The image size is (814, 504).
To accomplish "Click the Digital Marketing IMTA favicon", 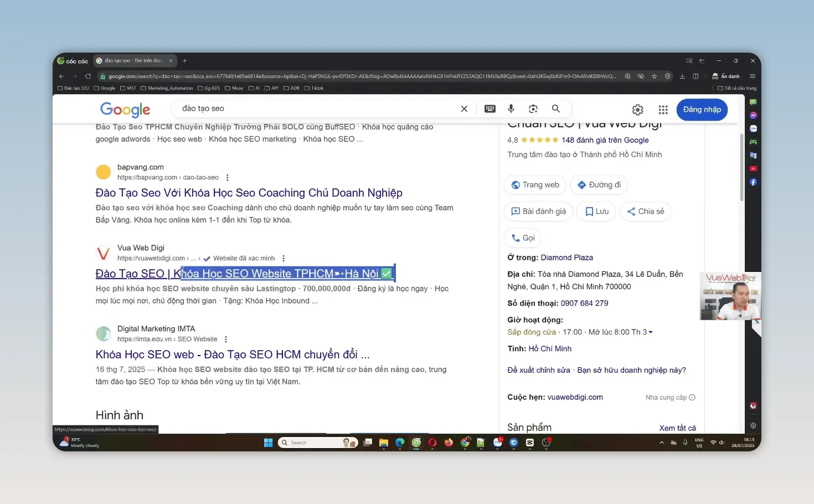I will pos(104,334).
